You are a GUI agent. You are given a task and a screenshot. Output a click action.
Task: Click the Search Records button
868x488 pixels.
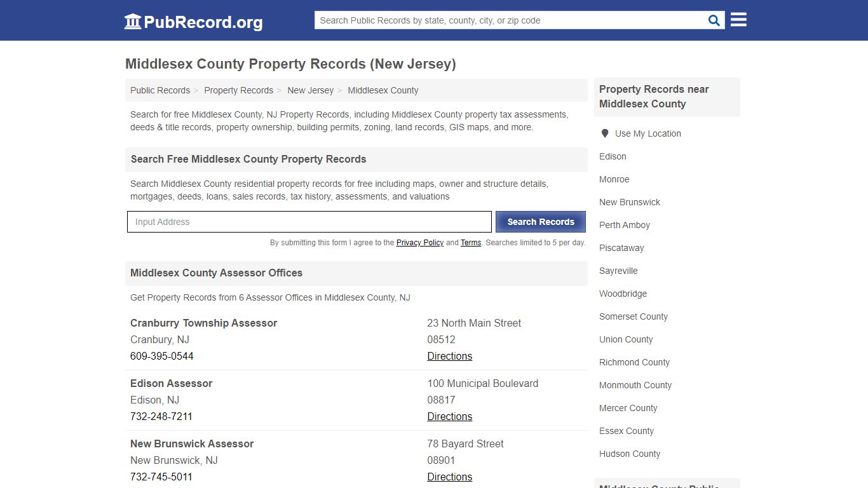click(541, 222)
